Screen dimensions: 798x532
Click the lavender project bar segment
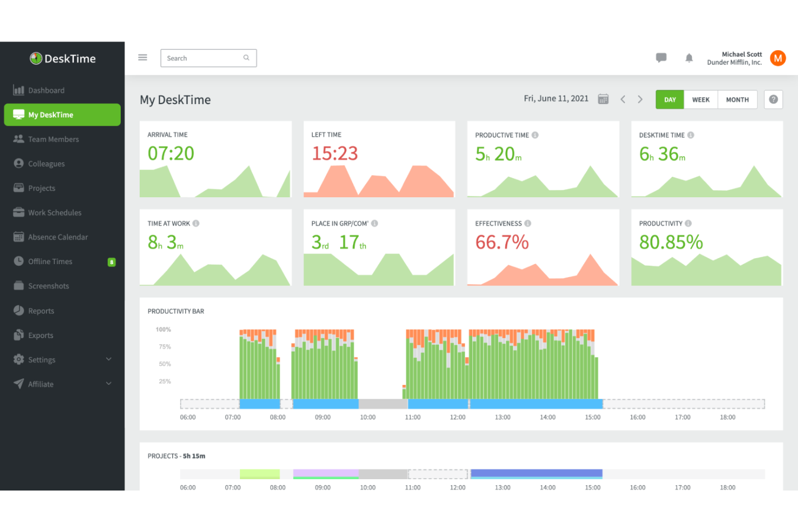click(x=326, y=473)
